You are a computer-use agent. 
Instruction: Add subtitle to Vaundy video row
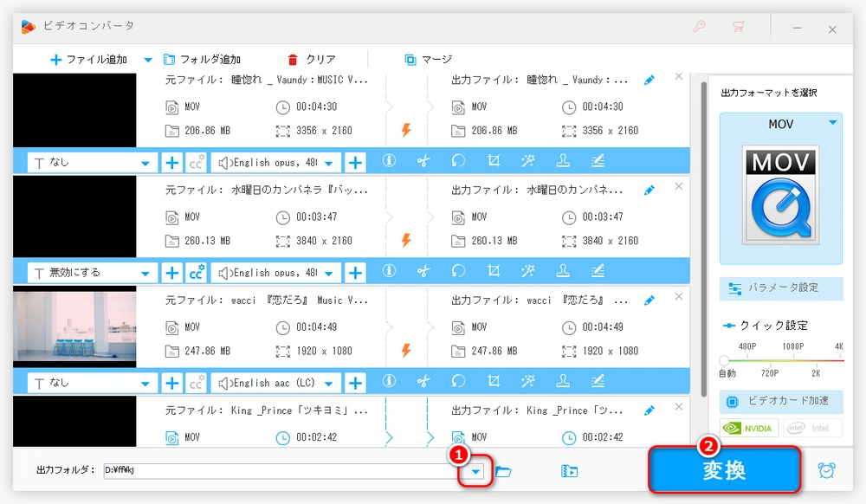pyautogui.click(x=172, y=163)
